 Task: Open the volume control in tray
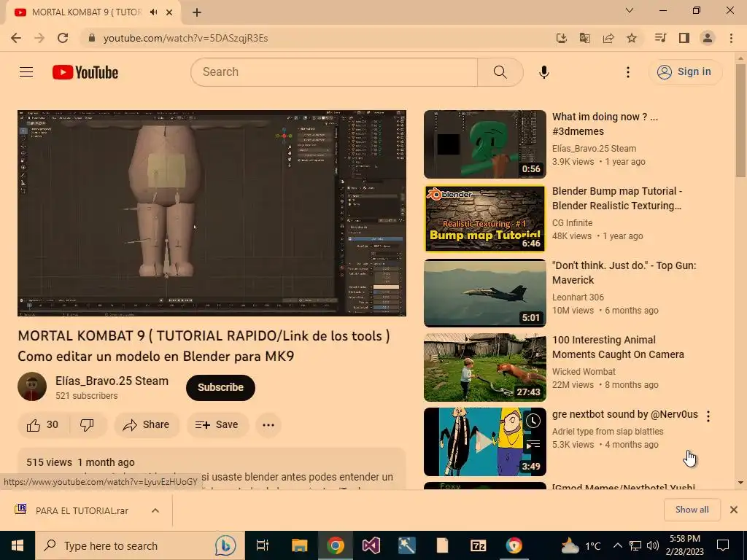tap(653, 545)
